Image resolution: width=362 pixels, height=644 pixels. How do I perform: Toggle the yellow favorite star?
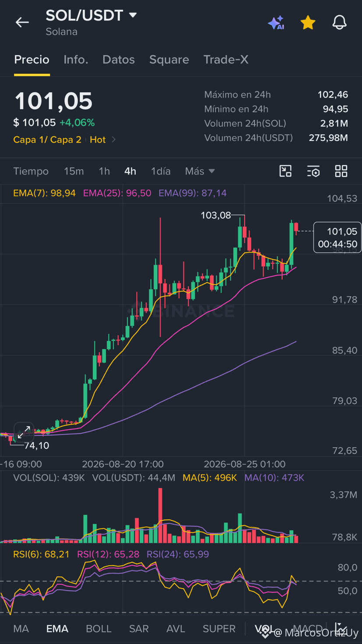pyautogui.click(x=308, y=22)
